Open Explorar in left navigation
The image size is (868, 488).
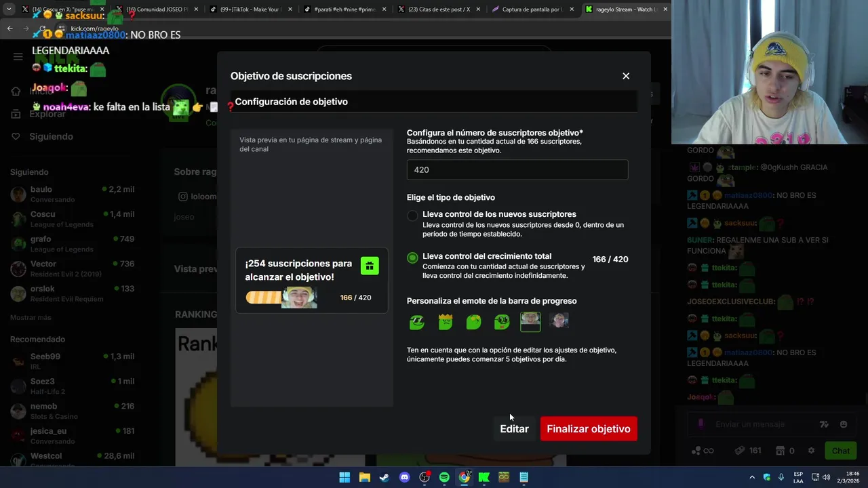click(38, 114)
